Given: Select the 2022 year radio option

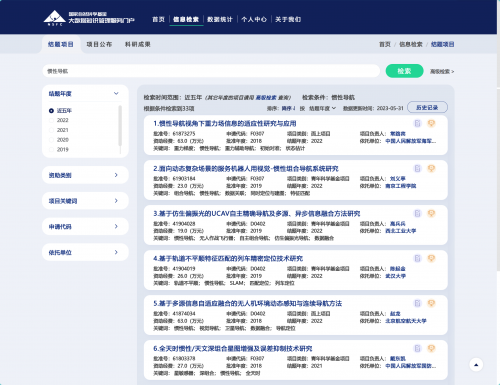Looking at the screenshot, I should tap(51, 120).
